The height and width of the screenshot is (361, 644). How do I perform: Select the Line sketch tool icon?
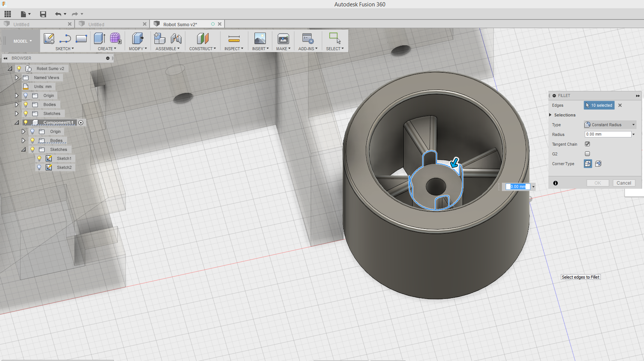click(65, 38)
